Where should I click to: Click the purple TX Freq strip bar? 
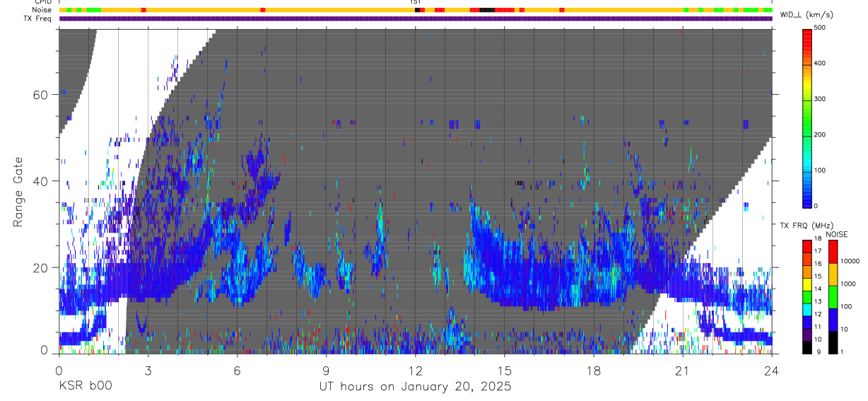click(x=416, y=18)
